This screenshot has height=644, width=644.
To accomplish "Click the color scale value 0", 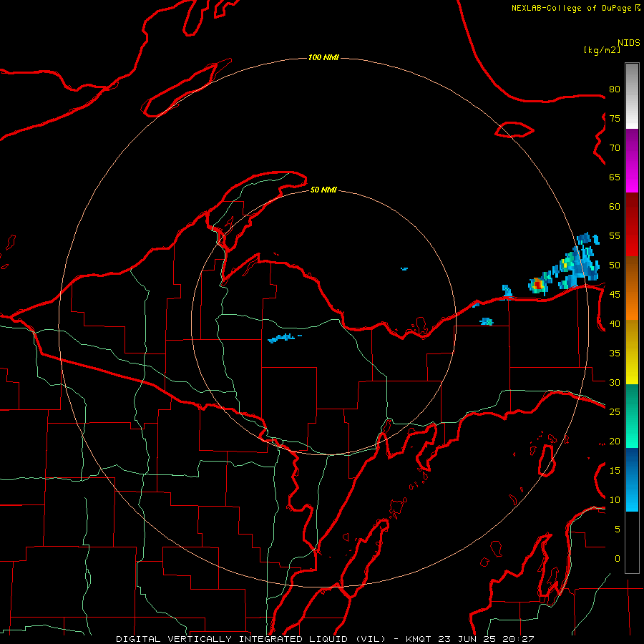I will (618, 559).
